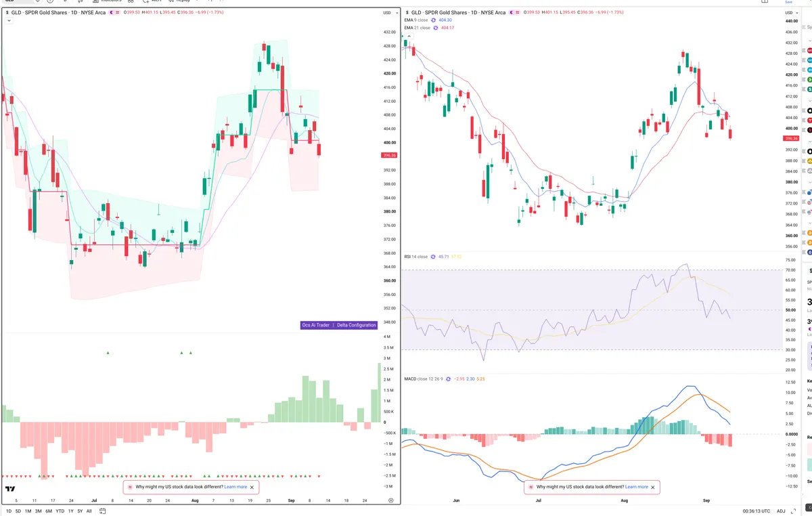This screenshot has height=516, width=812.
Task: Select the MACD close 12 26 9 legend
Action: (423, 379)
